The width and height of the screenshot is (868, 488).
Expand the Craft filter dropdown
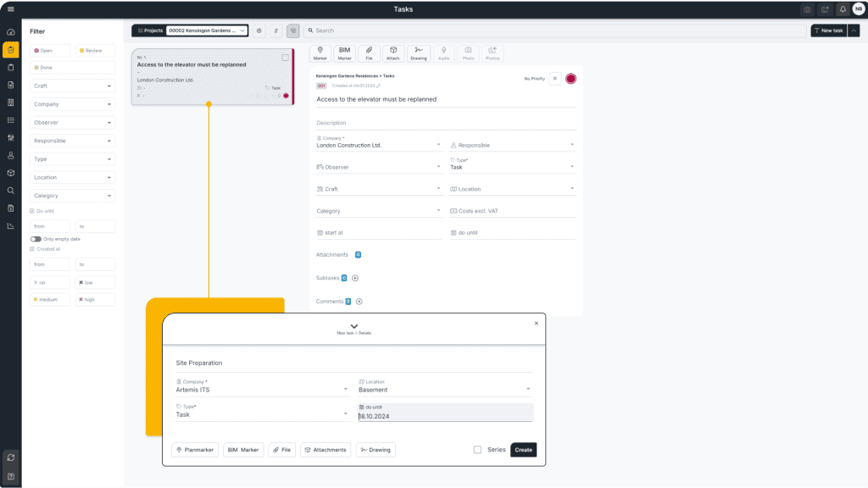[x=73, y=86]
